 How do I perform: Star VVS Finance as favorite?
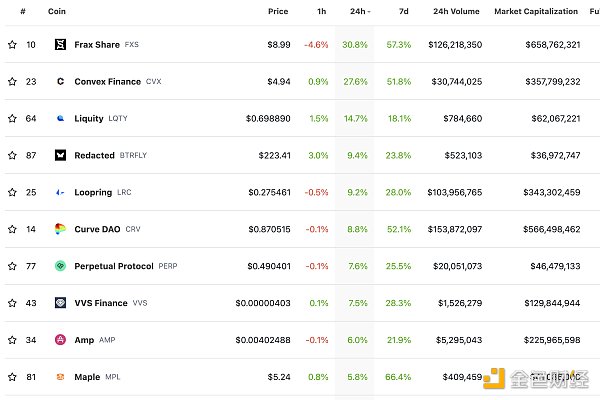[x=12, y=303]
